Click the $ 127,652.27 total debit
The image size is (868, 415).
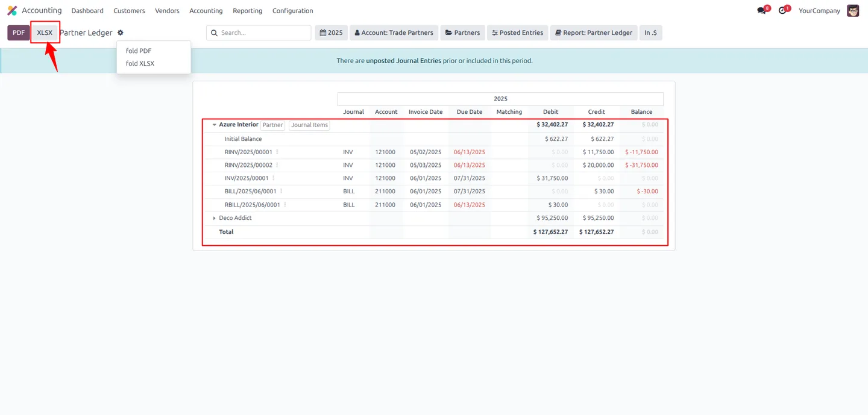(x=550, y=232)
